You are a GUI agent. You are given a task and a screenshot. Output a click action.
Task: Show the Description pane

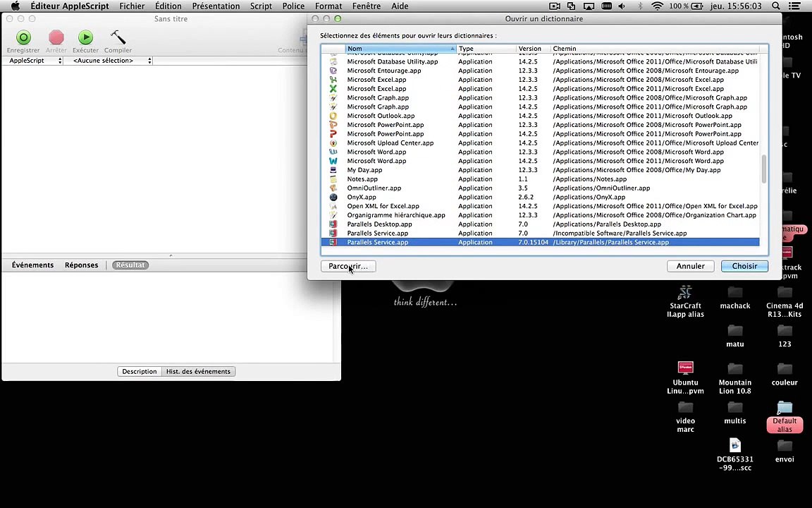click(140, 371)
